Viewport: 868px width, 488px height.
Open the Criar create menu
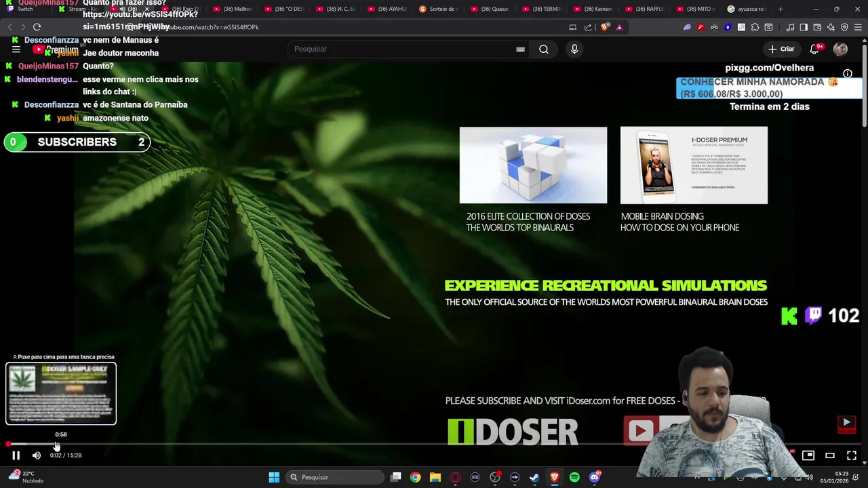781,49
